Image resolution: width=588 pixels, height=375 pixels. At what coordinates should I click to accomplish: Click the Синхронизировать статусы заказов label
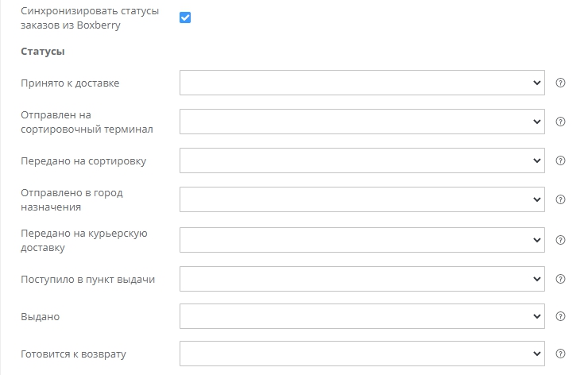pyautogui.click(x=90, y=17)
